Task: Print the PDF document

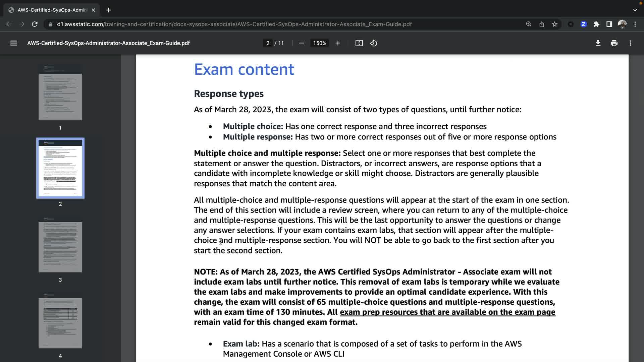Action: [x=614, y=43]
